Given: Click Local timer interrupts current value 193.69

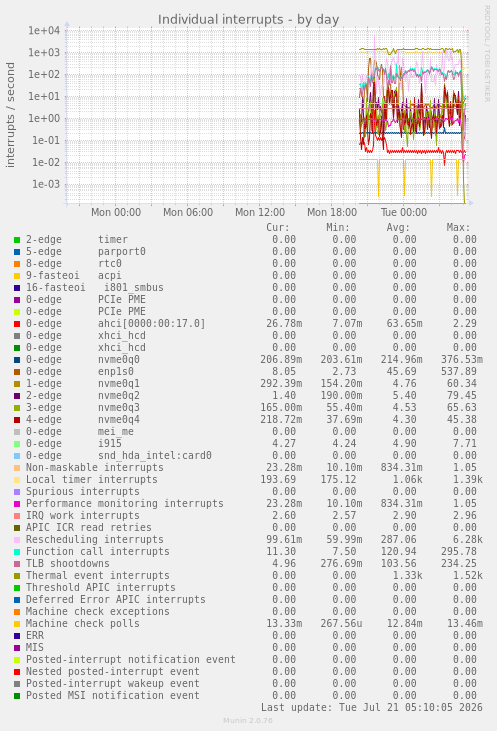Looking at the screenshot, I should 281,480.
